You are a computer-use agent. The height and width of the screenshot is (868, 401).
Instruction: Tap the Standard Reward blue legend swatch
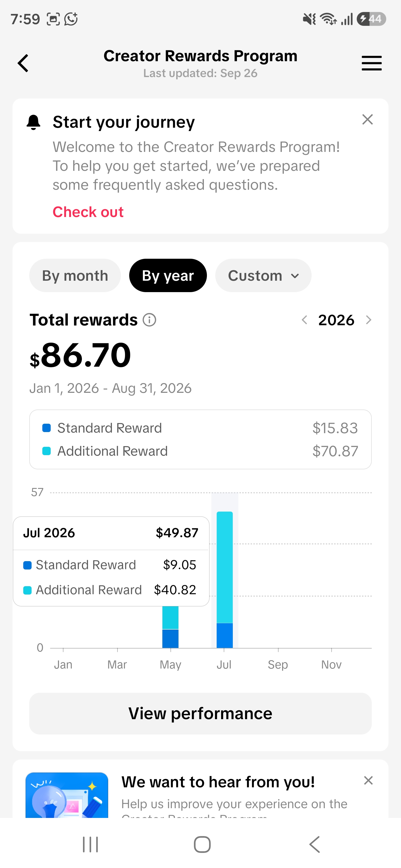[x=47, y=428]
